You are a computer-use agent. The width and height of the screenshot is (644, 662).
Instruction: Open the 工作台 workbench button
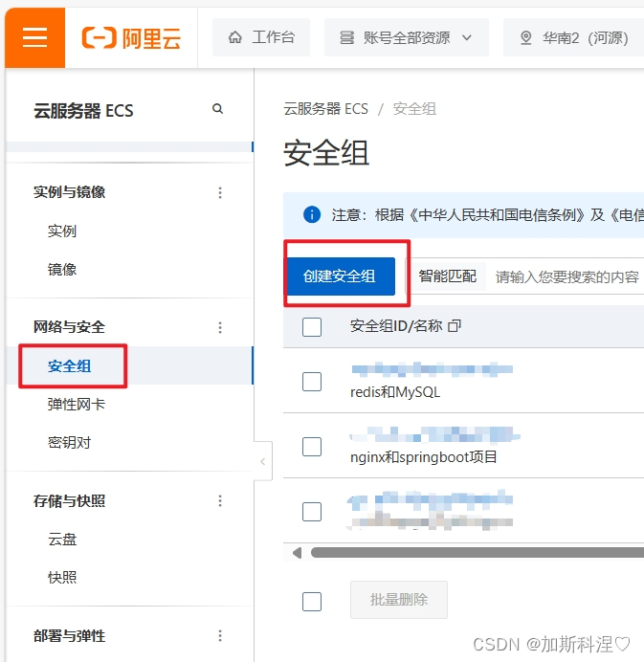click(261, 37)
